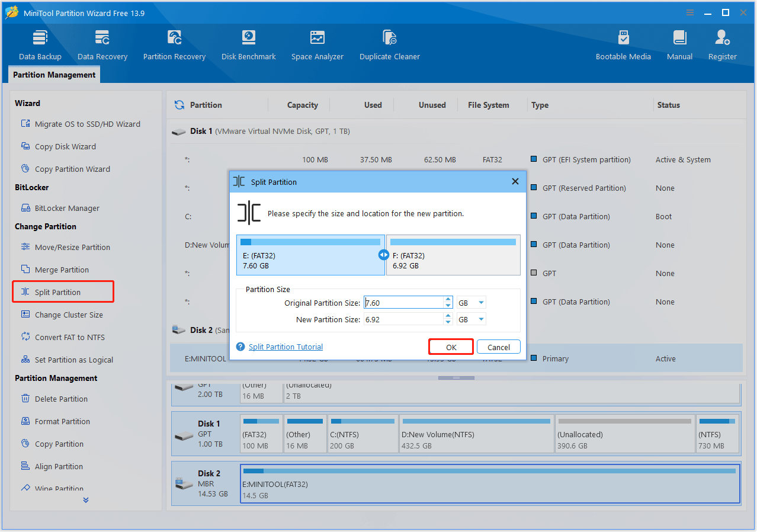Launch Duplicate Cleaner
757x532 pixels.
(x=390, y=45)
